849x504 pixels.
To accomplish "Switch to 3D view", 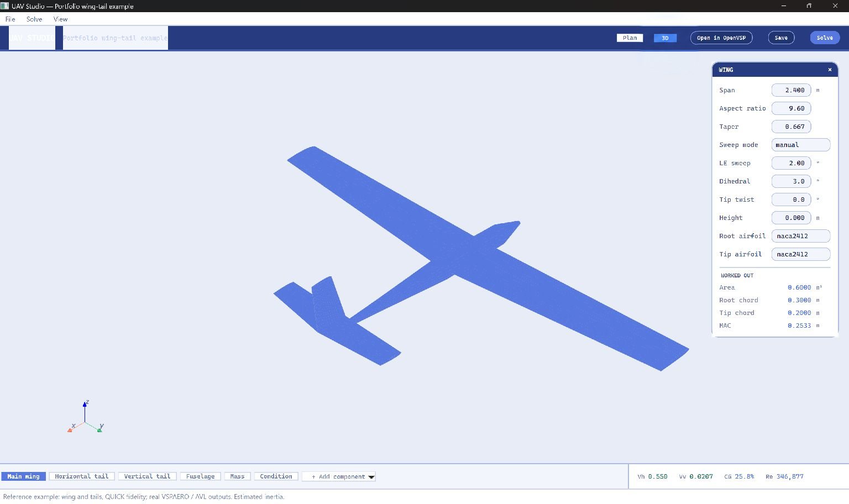I will 665,38.
